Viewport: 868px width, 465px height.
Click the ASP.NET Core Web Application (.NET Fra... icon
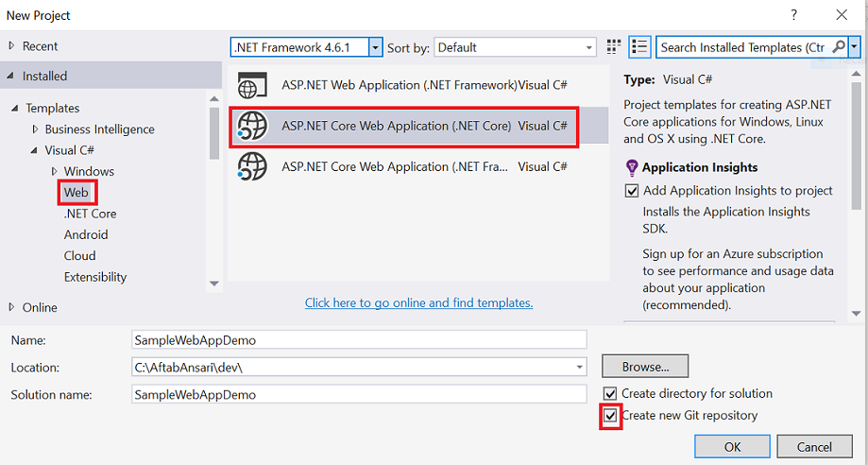(x=252, y=167)
